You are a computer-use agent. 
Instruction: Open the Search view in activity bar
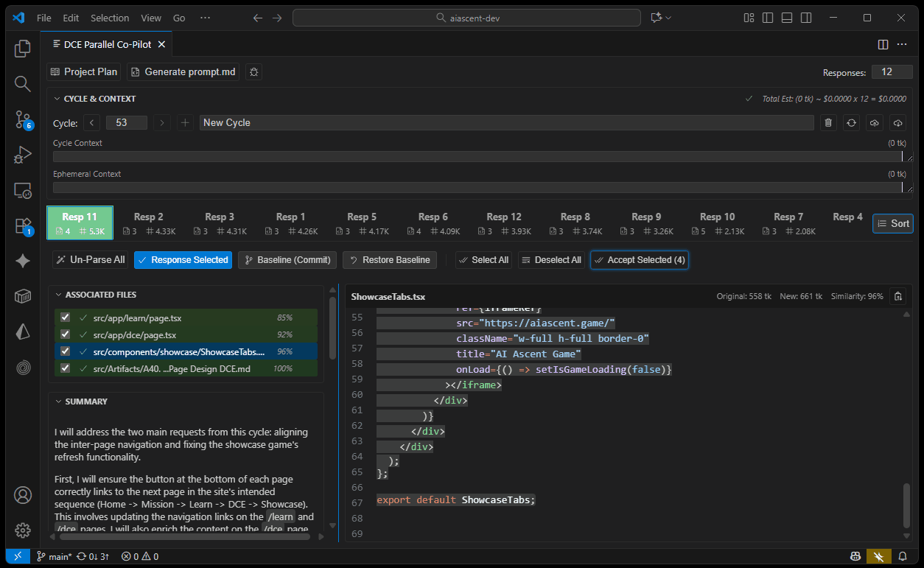click(x=23, y=84)
